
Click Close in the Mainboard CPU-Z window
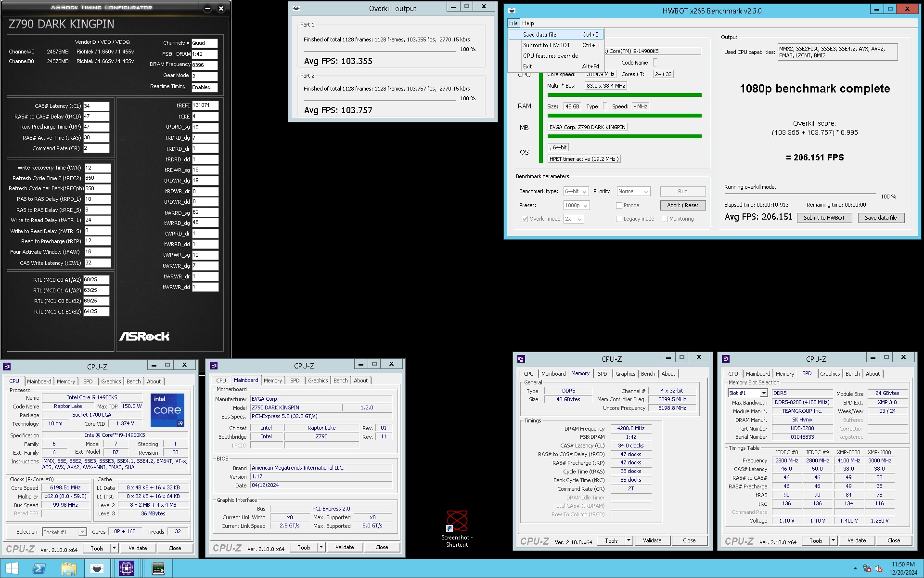coord(382,547)
